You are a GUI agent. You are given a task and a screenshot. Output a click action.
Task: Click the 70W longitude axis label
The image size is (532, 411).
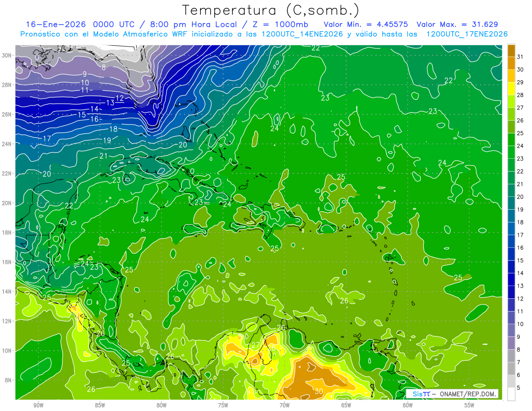point(285,405)
